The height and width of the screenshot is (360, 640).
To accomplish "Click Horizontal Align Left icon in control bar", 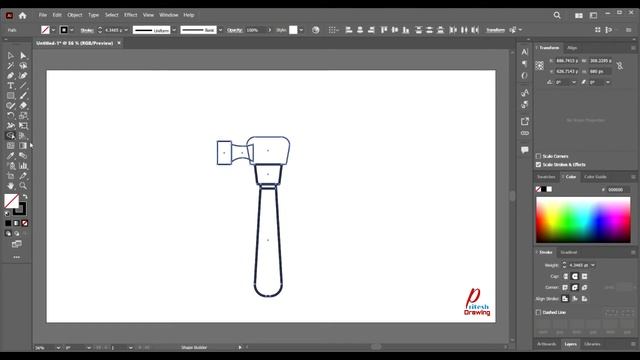I will click(349, 30).
